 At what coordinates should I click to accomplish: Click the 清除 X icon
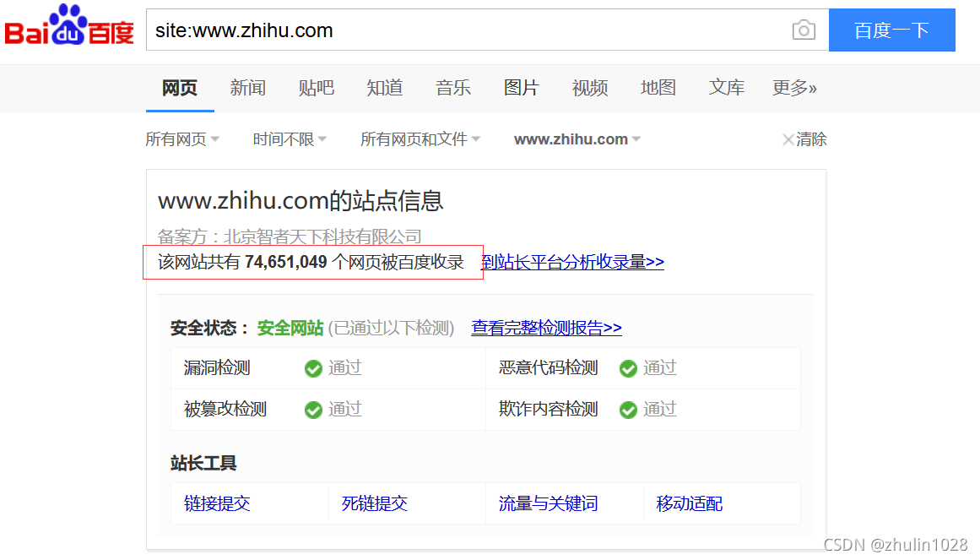pyautogui.click(x=788, y=139)
